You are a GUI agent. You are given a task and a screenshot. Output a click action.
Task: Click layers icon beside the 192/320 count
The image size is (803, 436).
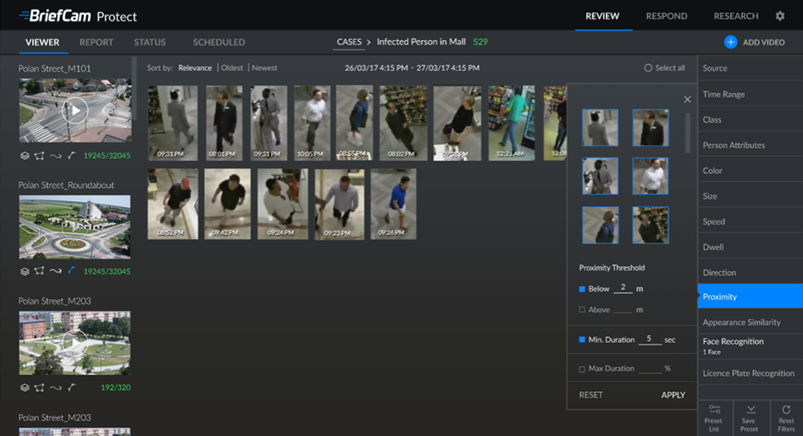coord(25,388)
